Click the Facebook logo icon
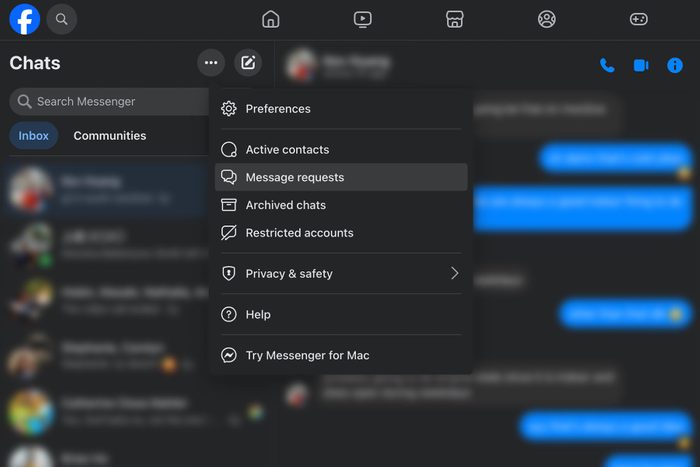The image size is (700, 467). (25, 19)
